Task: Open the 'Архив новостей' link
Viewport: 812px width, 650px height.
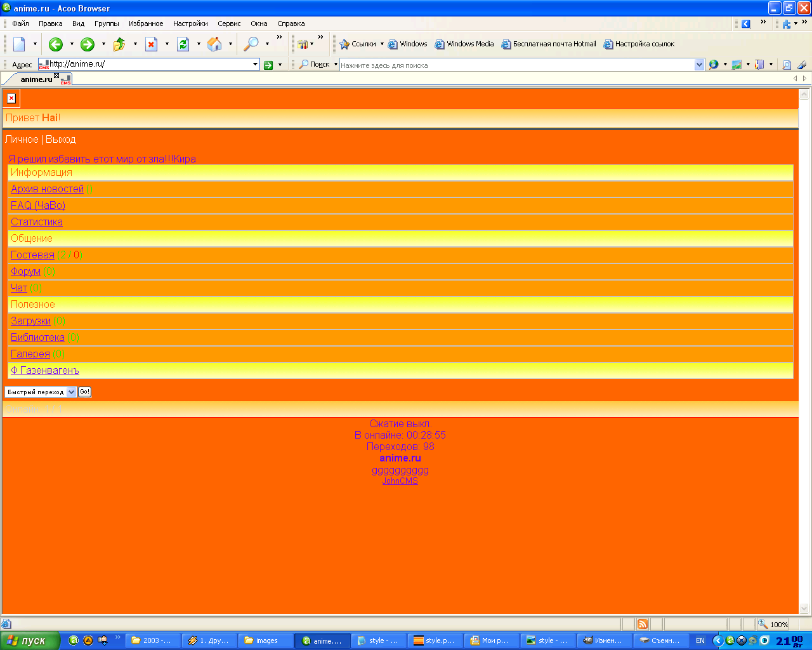Action: [x=47, y=189]
